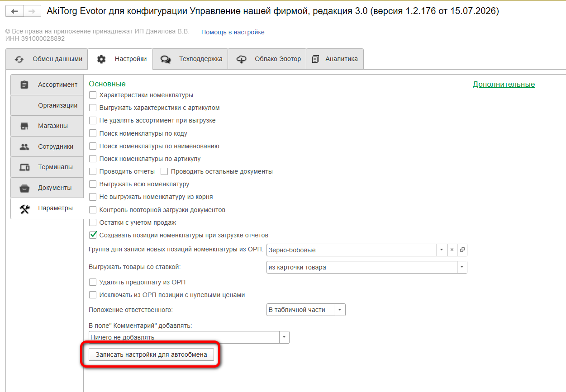This screenshot has height=392, width=566.
Task: Click the back navigation arrow
Action: click(15, 11)
